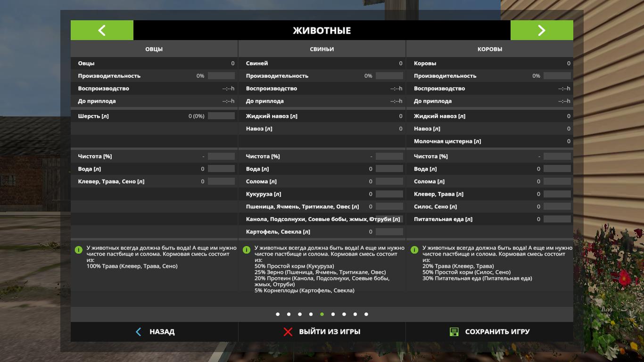644x362 pixels.
Task: Click the info icon in the sheep column
Action: (79, 250)
